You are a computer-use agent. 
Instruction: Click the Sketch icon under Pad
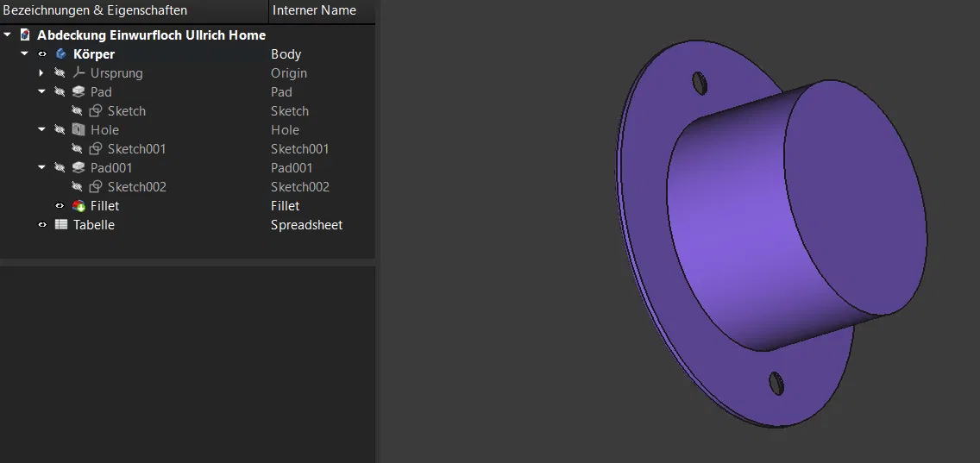pos(96,111)
